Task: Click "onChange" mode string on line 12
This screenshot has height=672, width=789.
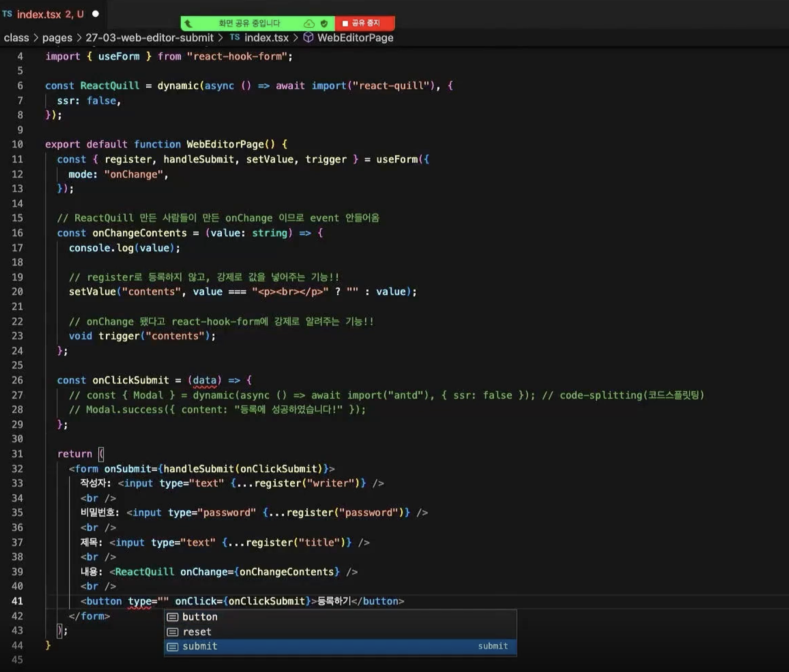Action: 134,174
